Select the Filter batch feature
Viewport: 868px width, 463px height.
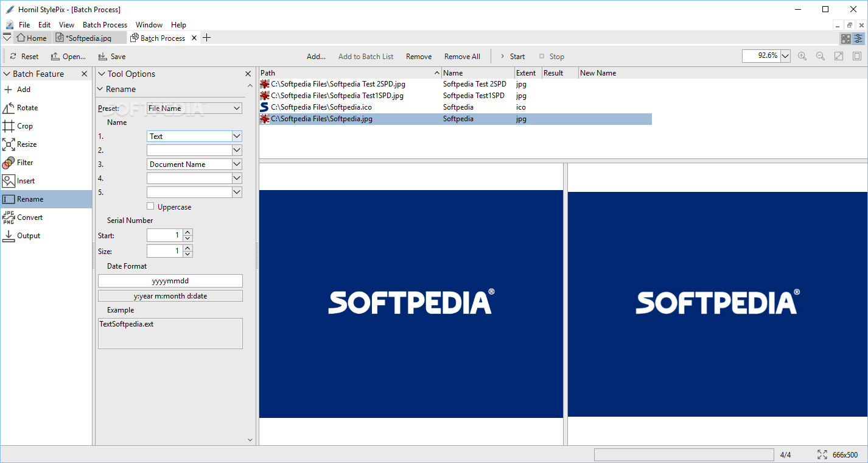pos(46,163)
